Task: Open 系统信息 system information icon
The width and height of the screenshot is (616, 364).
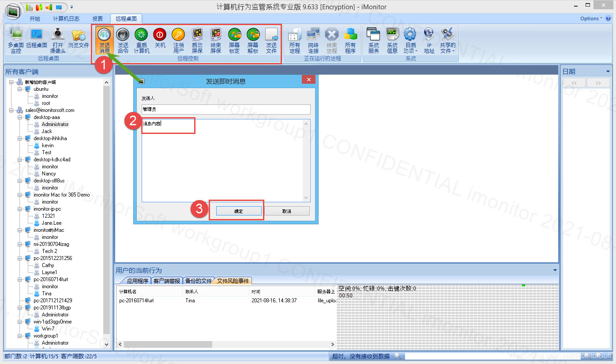Action: point(392,41)
